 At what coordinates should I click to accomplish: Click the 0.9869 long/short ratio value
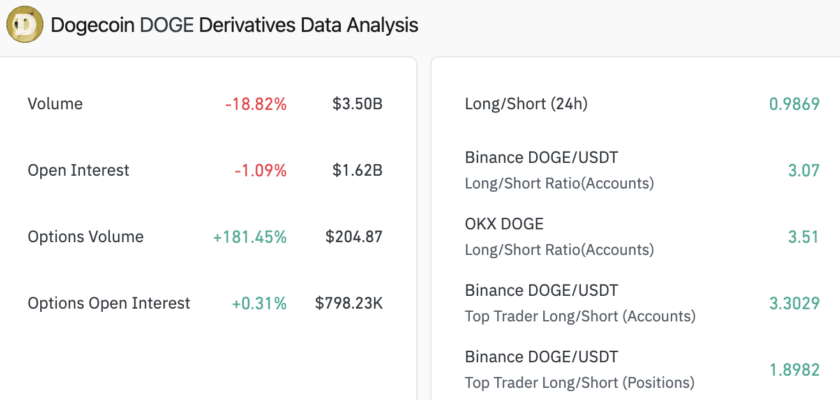tap(793, 104)
